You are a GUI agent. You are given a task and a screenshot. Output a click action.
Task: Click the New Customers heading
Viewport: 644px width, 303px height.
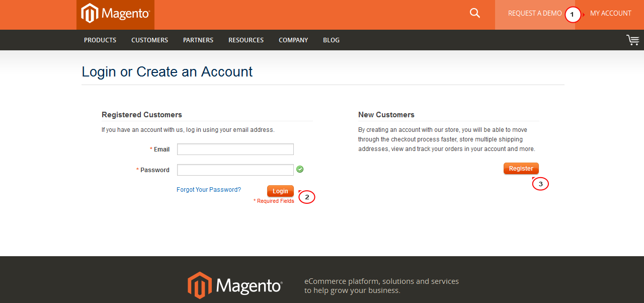[386, 115]
